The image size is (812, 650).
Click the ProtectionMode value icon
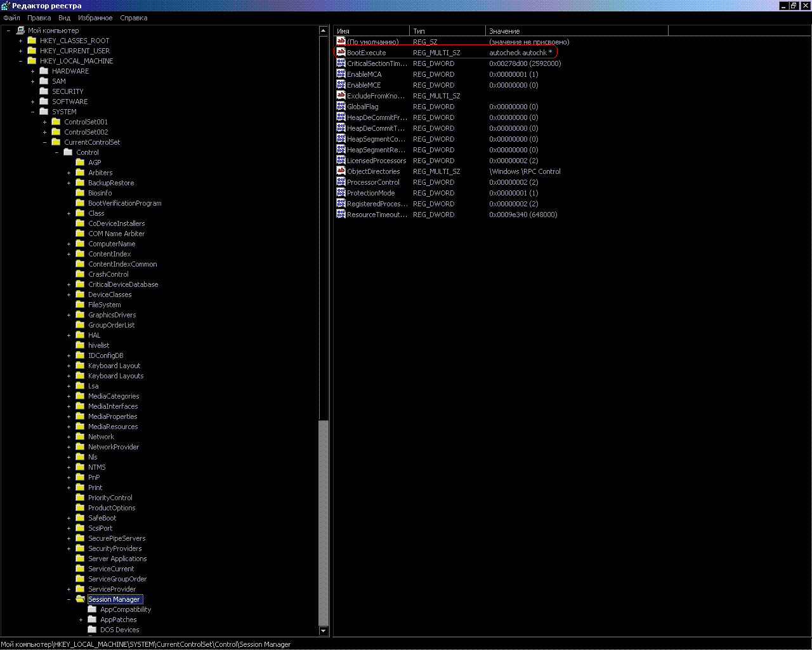[341, 193]
